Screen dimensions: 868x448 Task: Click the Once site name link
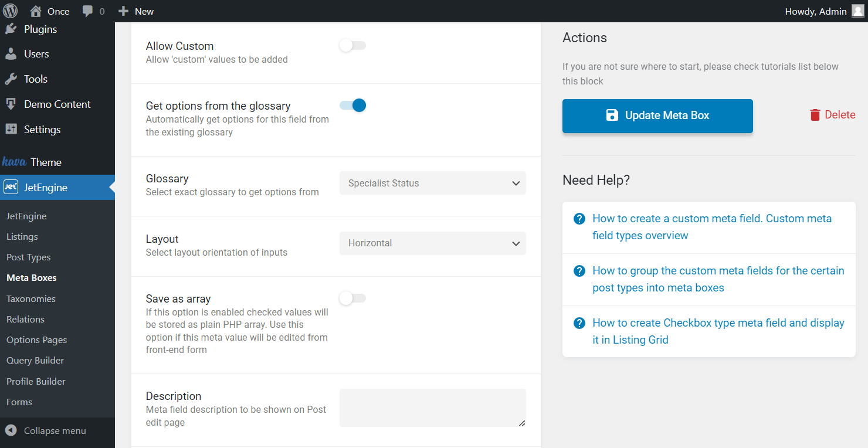(x=59, y=11)
